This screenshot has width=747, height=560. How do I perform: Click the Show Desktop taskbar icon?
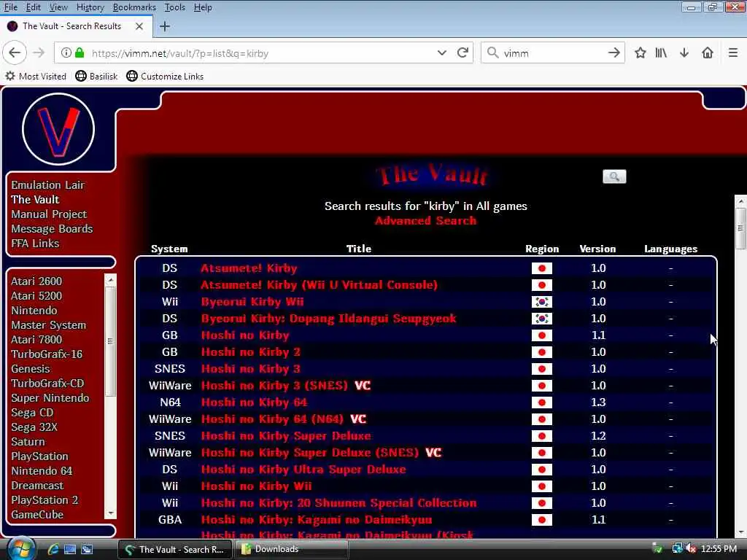pos(70,549)
